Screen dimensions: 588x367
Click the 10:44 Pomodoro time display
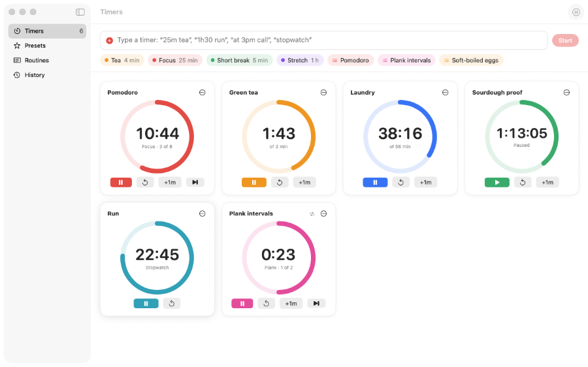(157, 133)
